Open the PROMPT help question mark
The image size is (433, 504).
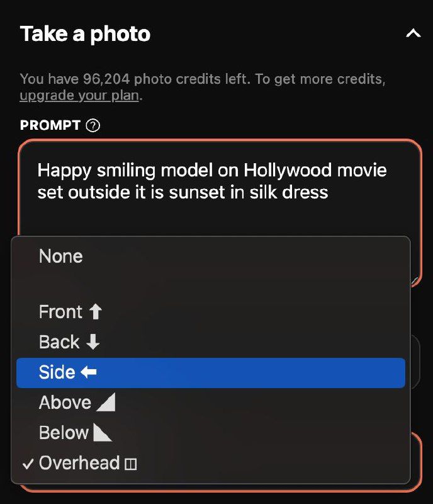(x=93, y=125)
